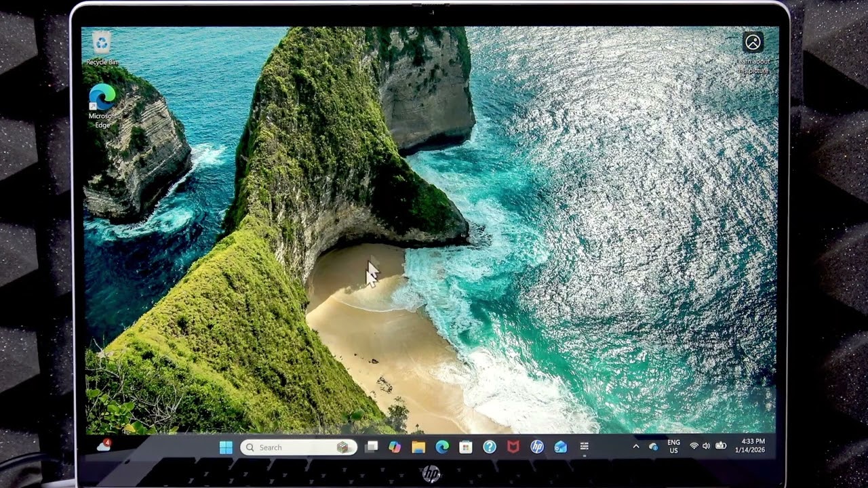The width and height of the screenshot is (868, 488).
Task: Click the taskbar Search box
Action: click(298, 447)
